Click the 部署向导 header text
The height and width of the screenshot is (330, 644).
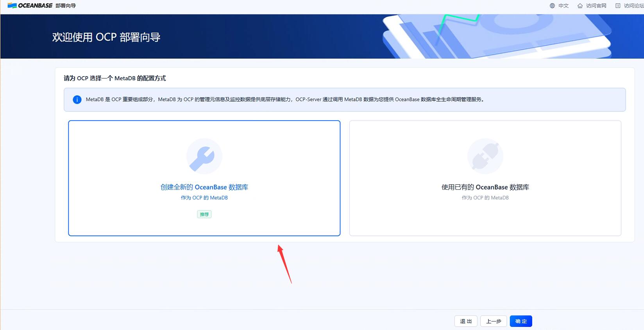tap(66, 6)
